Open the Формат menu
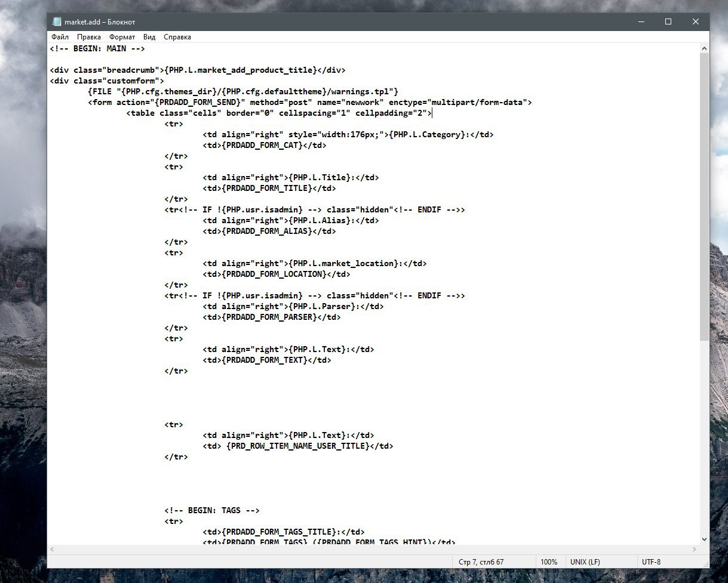 pyautogui.click(x=122, y=37)
